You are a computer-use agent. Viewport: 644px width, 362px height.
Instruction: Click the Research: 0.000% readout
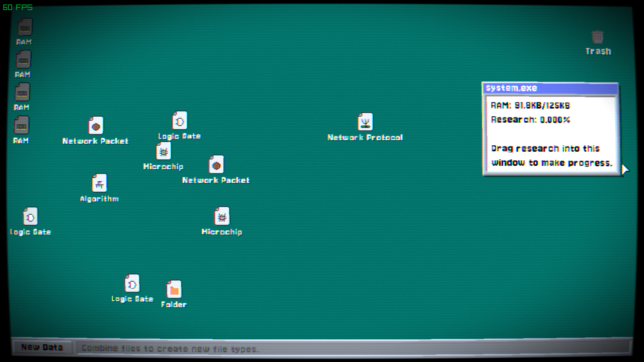(x=530, y=120)
